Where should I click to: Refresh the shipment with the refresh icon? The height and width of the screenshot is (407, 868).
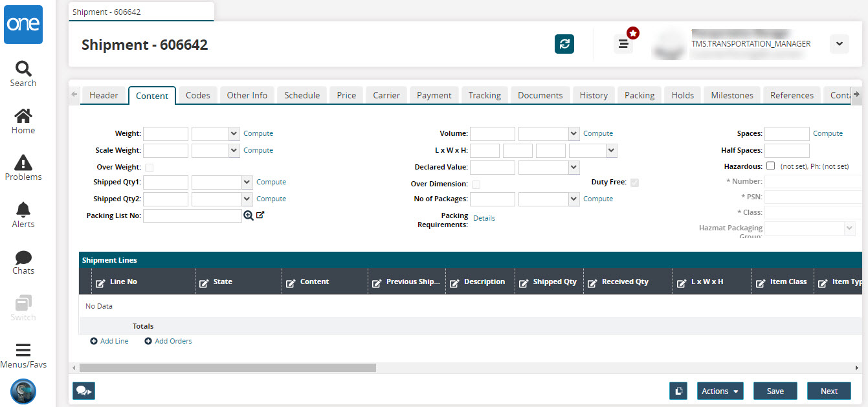564,44
